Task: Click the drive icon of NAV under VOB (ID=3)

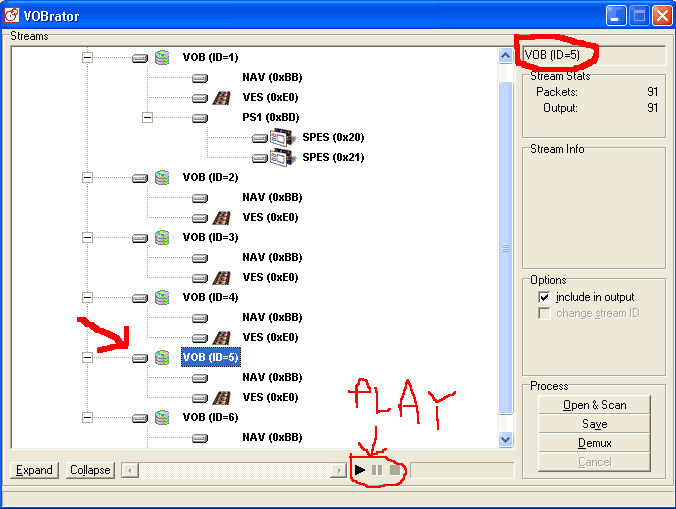Action: click(x=200, y=258)
